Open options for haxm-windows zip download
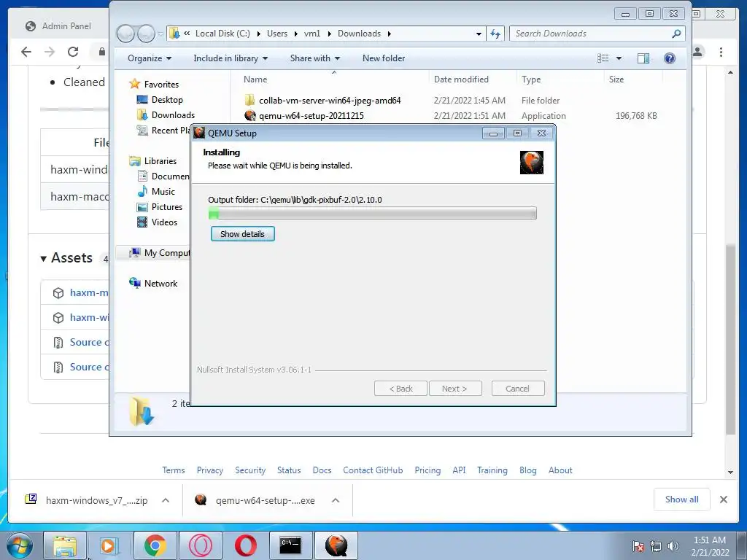This screenshot has width=747, height=560. click(166, 500)
